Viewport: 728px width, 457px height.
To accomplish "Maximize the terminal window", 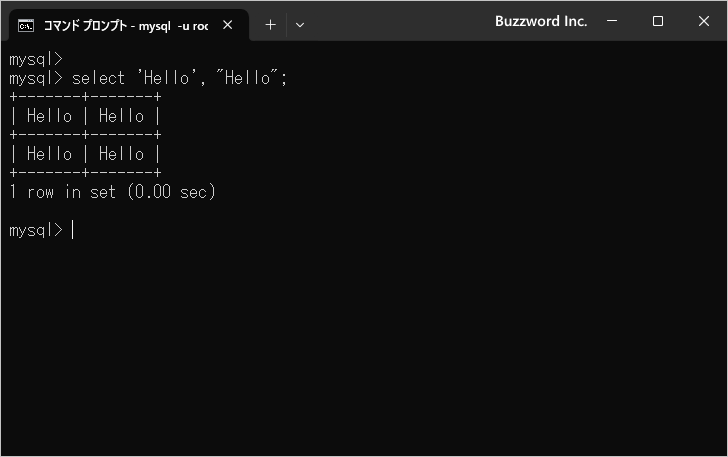I will (657, 21).
